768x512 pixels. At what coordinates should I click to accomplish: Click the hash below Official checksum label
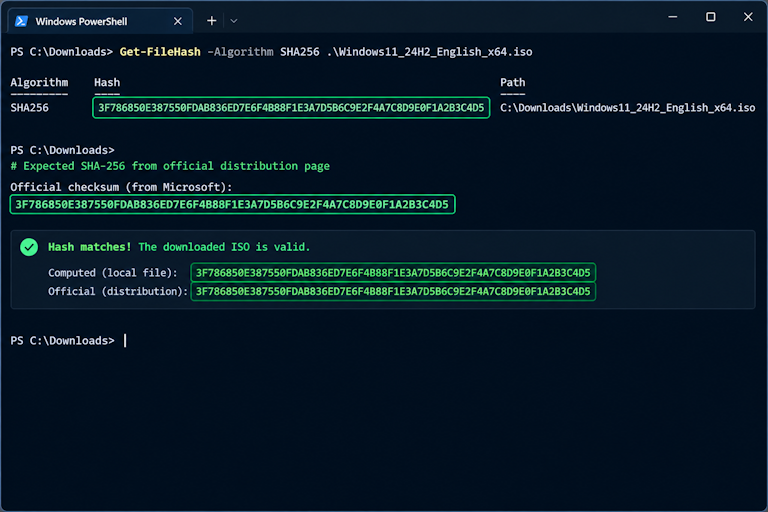[232, 204]
